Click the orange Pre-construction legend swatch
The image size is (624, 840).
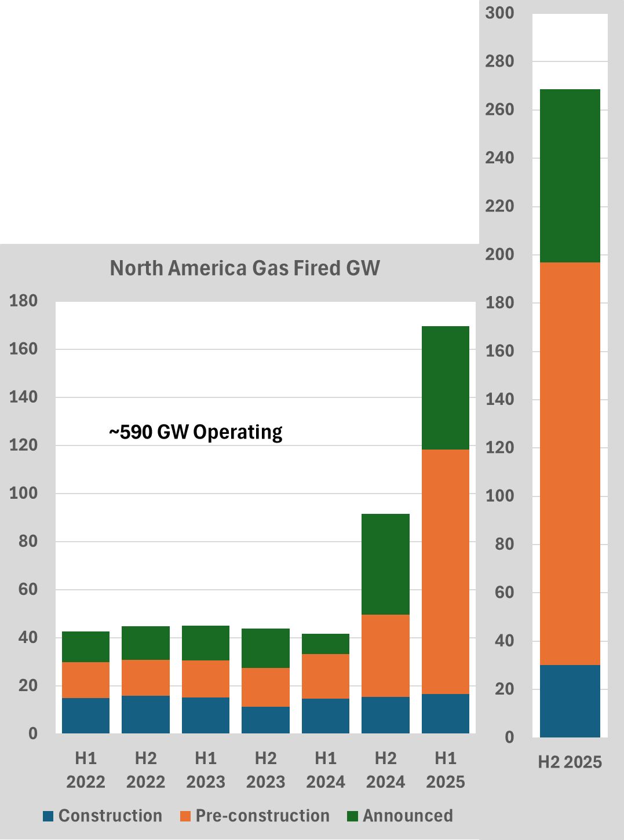(185, 816)
